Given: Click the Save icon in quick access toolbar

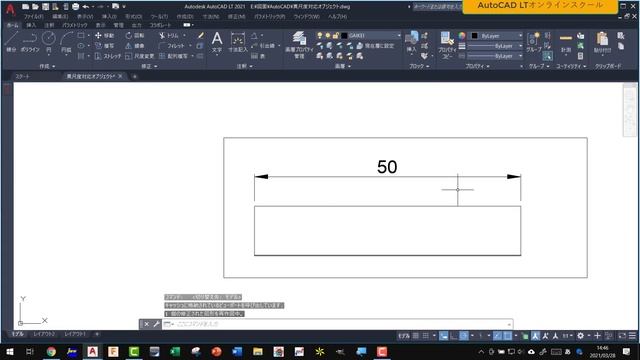Looking at the screenshot, I should (45, 7).
